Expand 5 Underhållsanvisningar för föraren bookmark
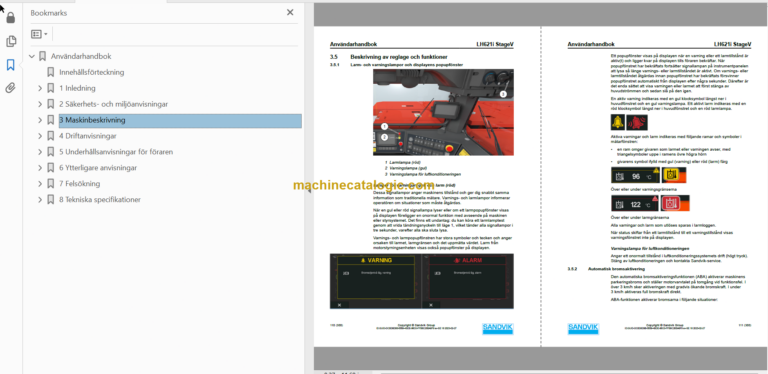The width and height of the screenshot is (768, 374). (x=40, y=152)
